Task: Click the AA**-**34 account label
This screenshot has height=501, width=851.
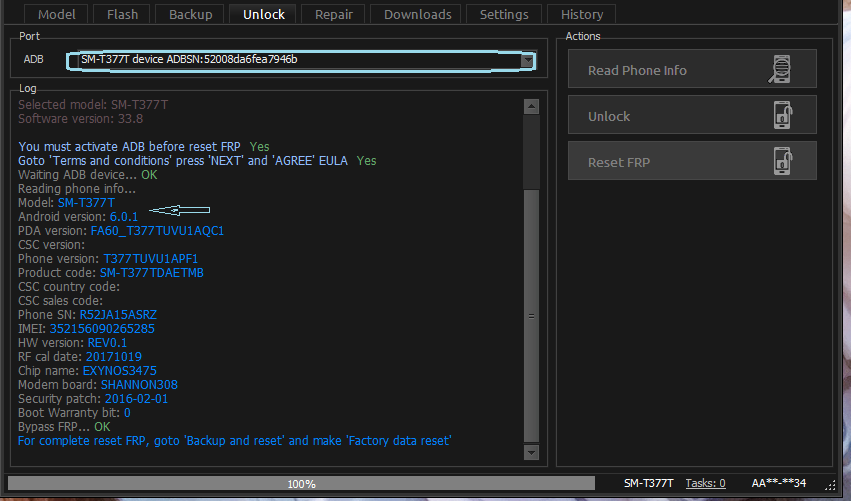Action: (779, 483)
